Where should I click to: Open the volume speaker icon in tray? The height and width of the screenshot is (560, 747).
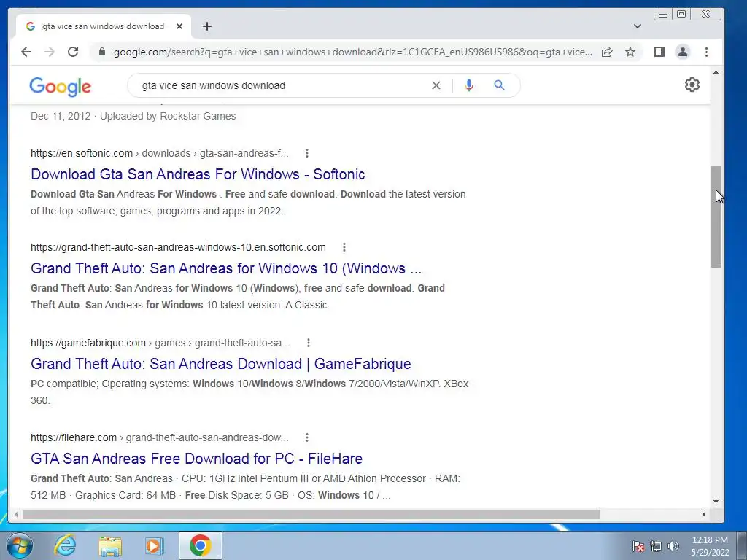(673, 546)
